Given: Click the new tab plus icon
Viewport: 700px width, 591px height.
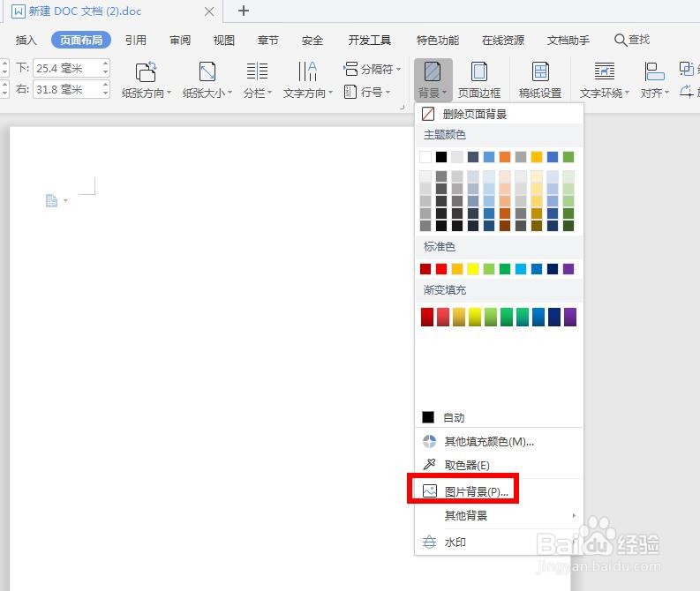Looking at the screenshot, I should (x=244, y=11).
